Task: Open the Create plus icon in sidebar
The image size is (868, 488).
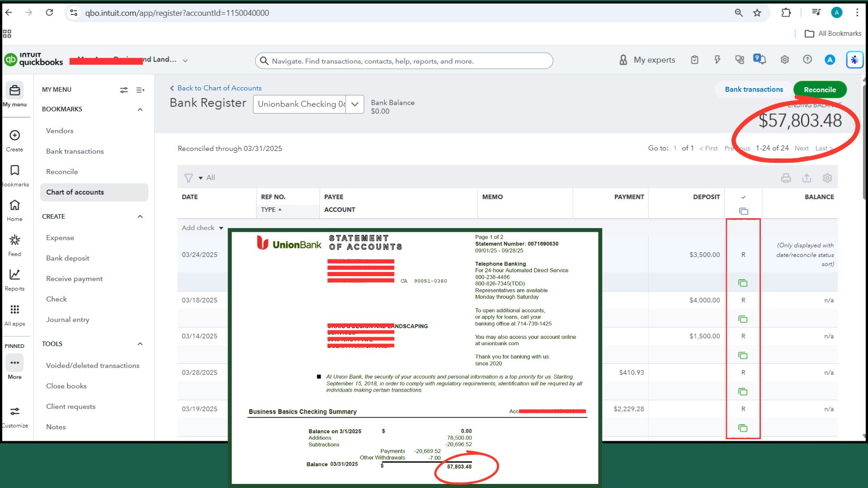Action: coord(14,135)
